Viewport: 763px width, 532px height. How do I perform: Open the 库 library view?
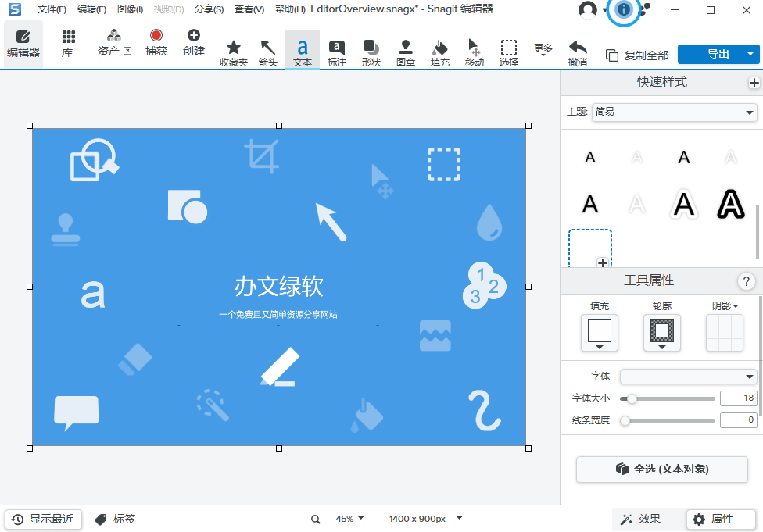click(x=68, y=44)
